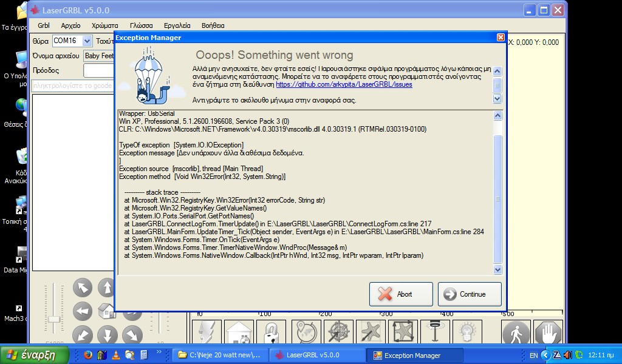Image resolution: width=622 pixels, height=364 pixels.
Task: Jog the laser up using up arrow
Action: (x=106, y=288)
